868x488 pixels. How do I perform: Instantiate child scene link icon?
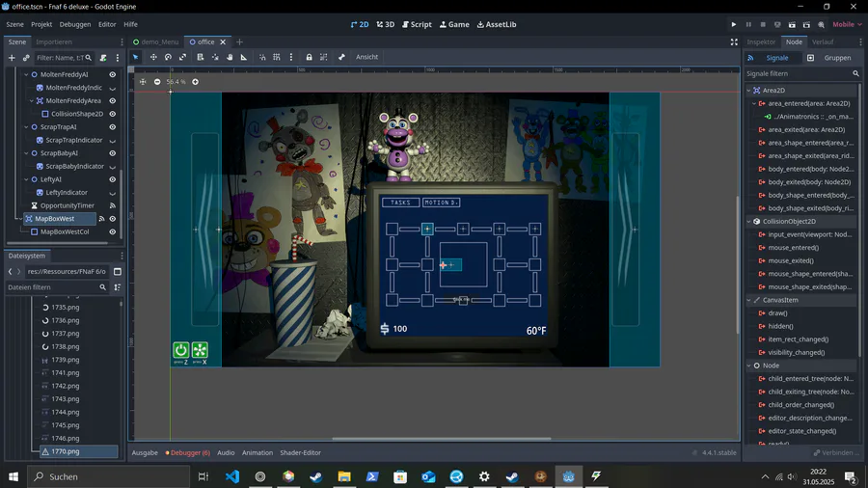(x=26, y=58)
